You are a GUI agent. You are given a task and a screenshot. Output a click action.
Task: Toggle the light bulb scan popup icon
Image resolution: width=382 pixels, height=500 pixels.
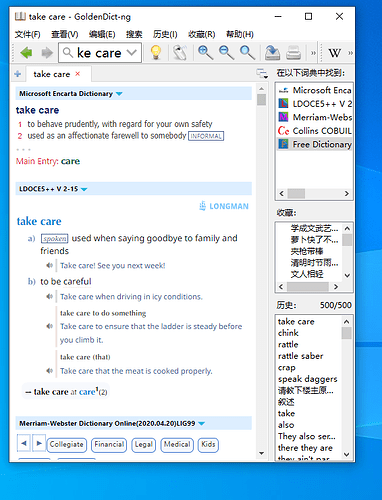pyautogui.click(x=156, y=52)
